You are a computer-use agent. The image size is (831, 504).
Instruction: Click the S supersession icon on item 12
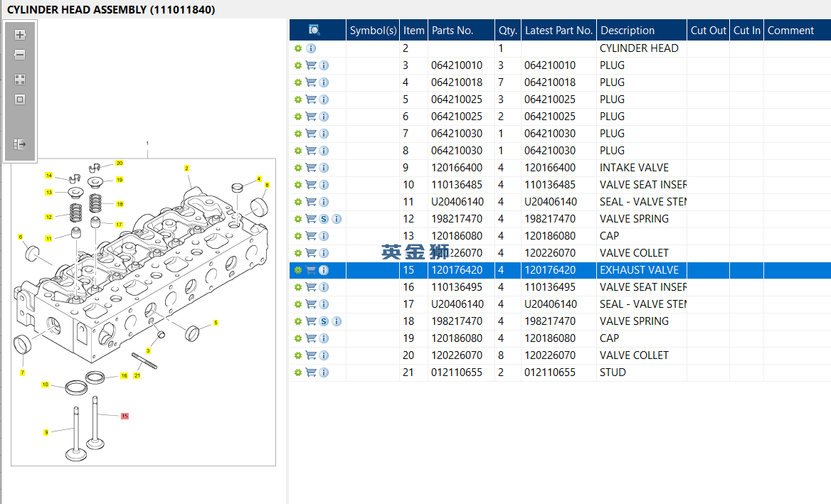[x=324, y=219]
